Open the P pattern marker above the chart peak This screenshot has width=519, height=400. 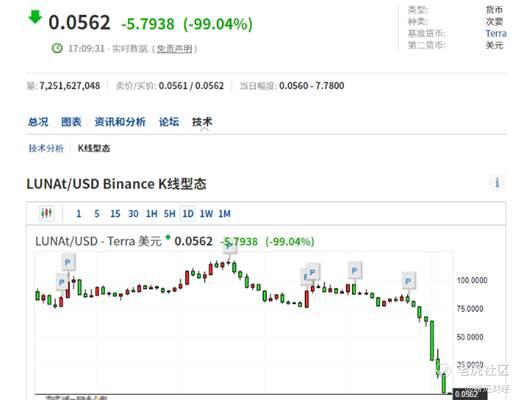click(x=229, y=248)
